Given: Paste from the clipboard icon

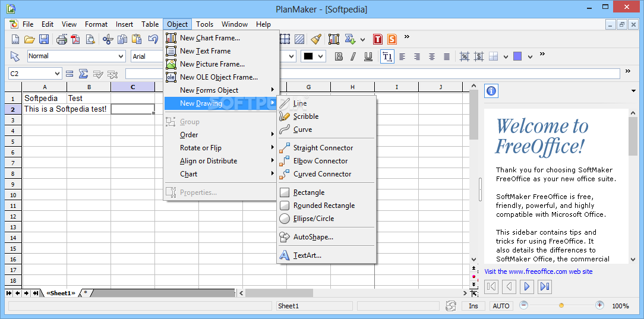Looking at the screenshot, I should 137,39.
